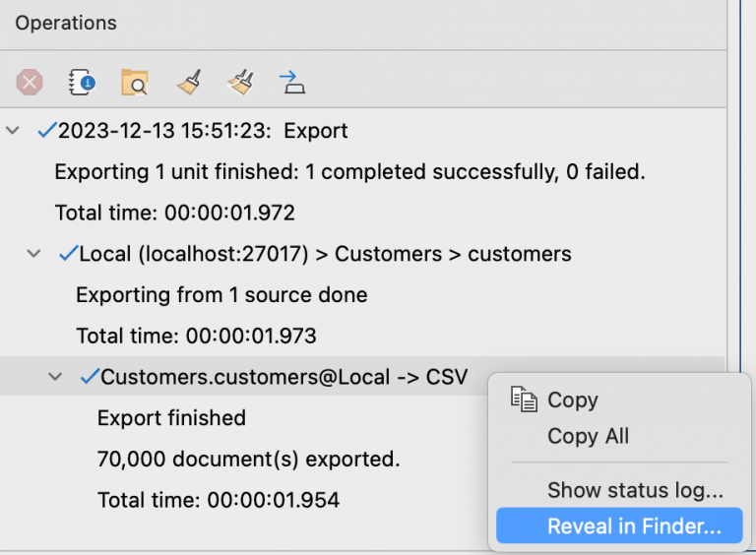The height and width of the screenshot is (555, 756).
Task: Select the Total time 00:00:01.972 line
Action: pyautogui.click(x=174, y=213)
